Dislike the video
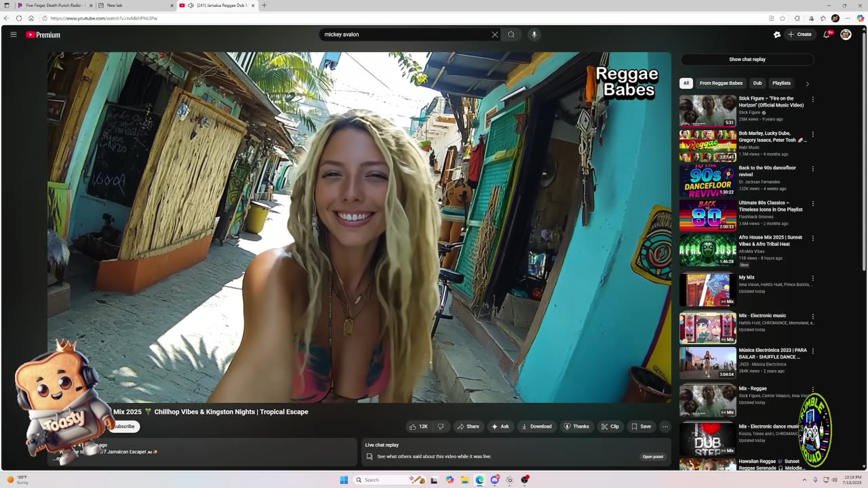This screenshot has width=868, height=488. (441, 426)
